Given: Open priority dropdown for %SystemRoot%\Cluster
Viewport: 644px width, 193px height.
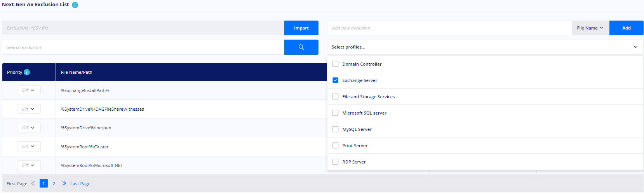Looking at the screenshot, I should 29,146.
